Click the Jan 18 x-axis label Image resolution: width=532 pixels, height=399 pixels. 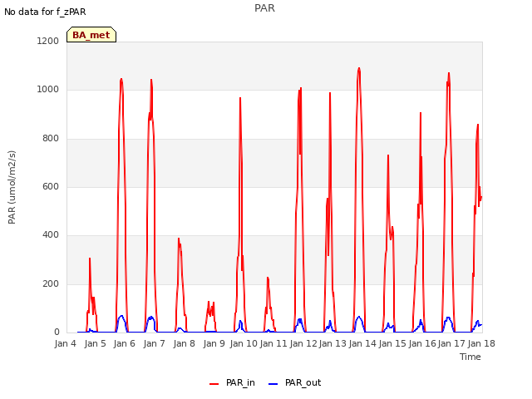click(x=481, y=343)
